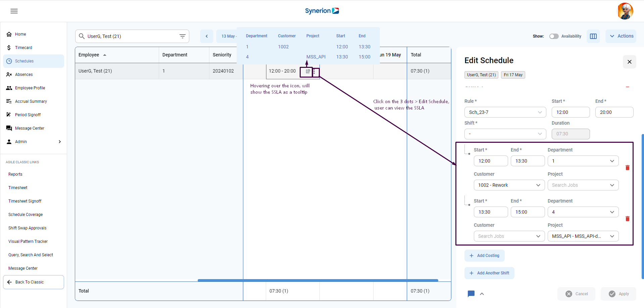The width and height of the screenshot is (644, 308).
Task: Open Query, Search And Select link
Action: point(31,255)
